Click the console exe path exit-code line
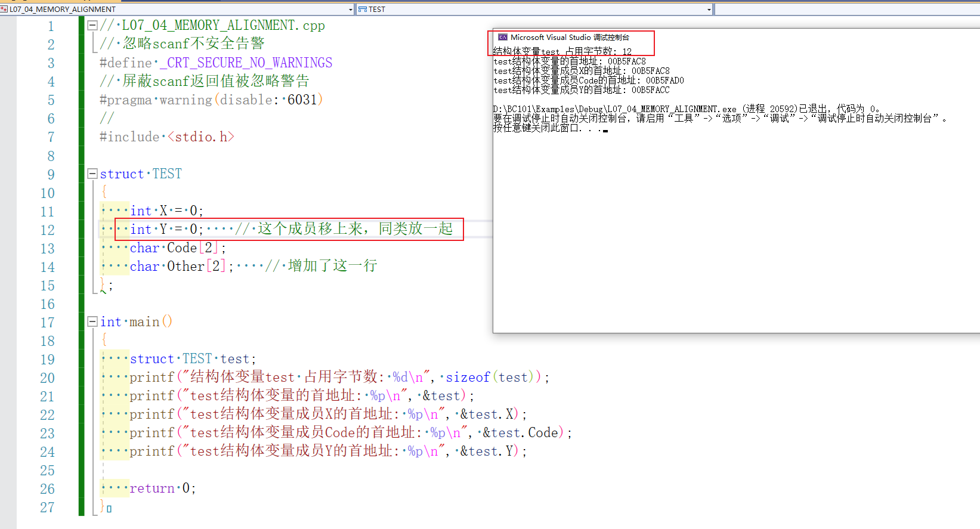The image size is (980, 529). (x=687, y=109)
